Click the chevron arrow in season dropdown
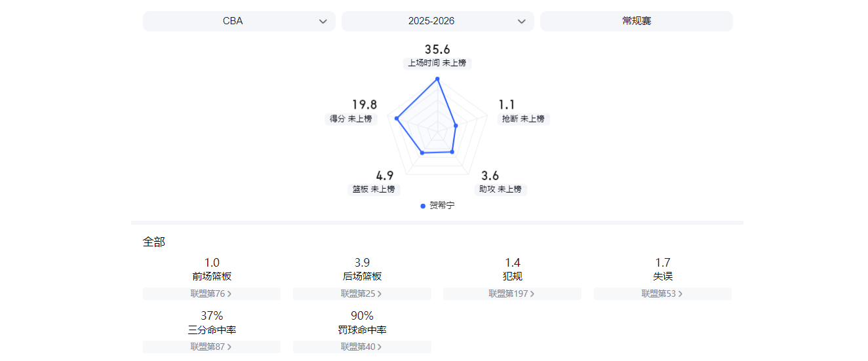868x361 pixels. tap(522, 22)
